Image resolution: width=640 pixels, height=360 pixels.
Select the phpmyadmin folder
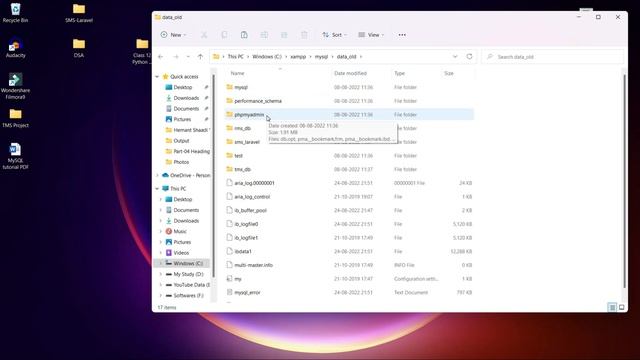(x=349, y=115)
